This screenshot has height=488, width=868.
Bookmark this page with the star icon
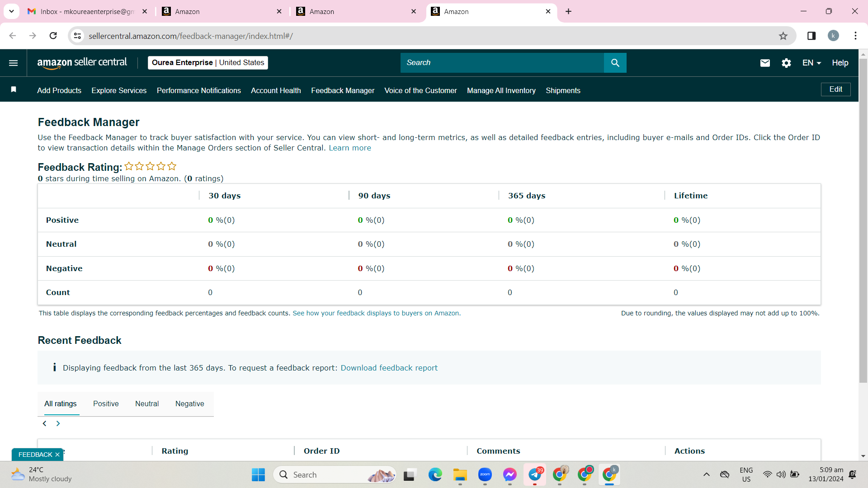(783, 36)
